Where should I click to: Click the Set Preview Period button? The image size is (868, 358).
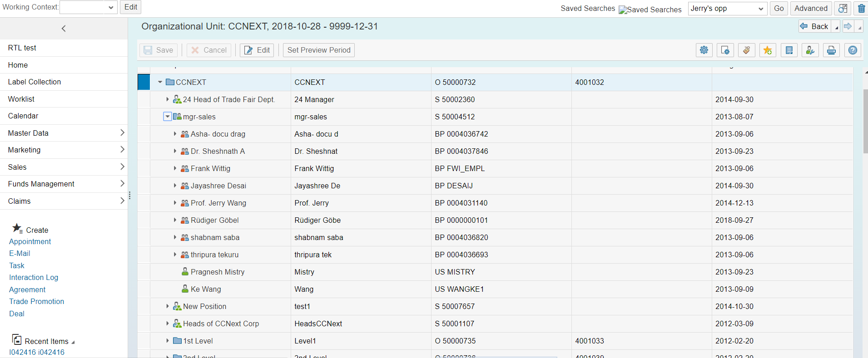[x=319, y=50]
